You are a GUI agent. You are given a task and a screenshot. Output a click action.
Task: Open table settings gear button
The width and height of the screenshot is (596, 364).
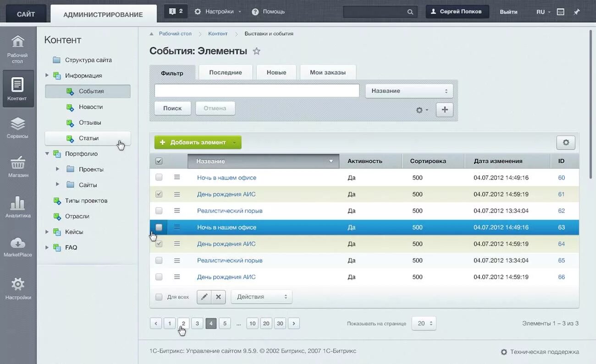(x=566, y=142)
